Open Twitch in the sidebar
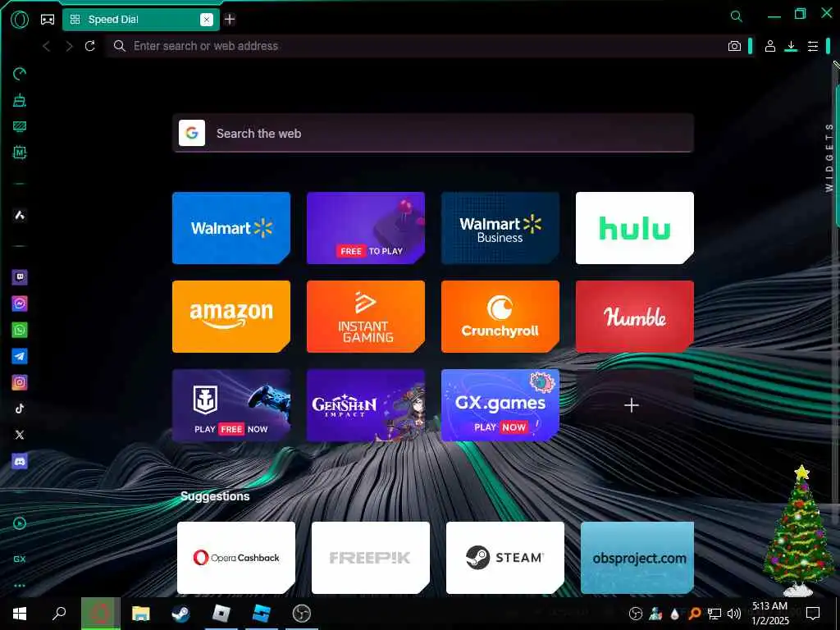This screenshot has height=630, width=840. [x=20, y=277]
